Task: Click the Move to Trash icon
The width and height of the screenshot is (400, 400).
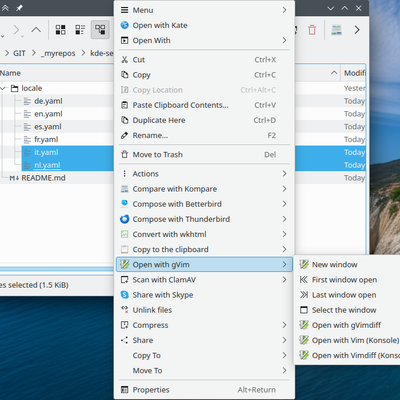Action: pyautogui.click(x=124, y=154)
